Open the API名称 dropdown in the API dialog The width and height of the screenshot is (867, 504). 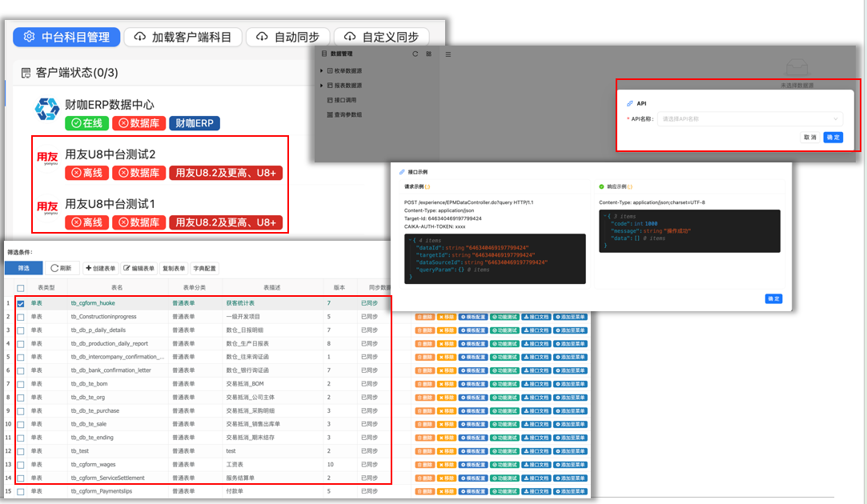point(750,119)
